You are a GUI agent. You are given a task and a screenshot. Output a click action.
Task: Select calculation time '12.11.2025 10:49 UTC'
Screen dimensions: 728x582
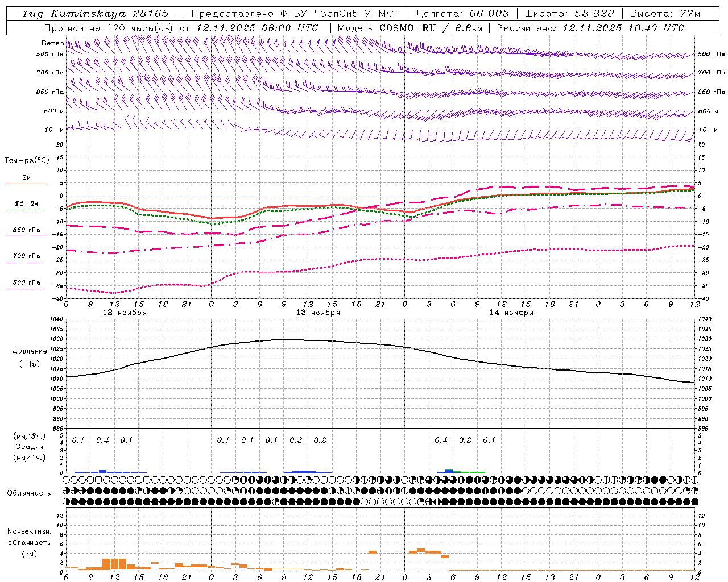point(623,28)
